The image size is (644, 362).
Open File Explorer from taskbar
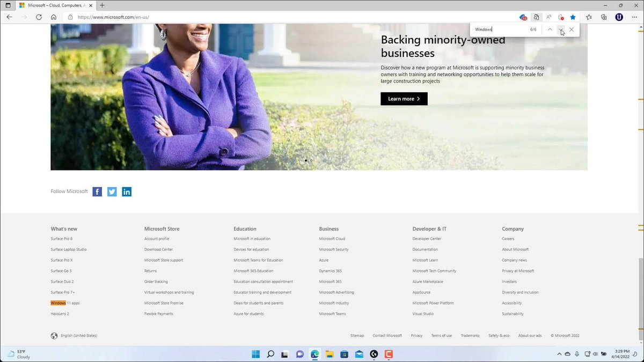click(330, 354)
